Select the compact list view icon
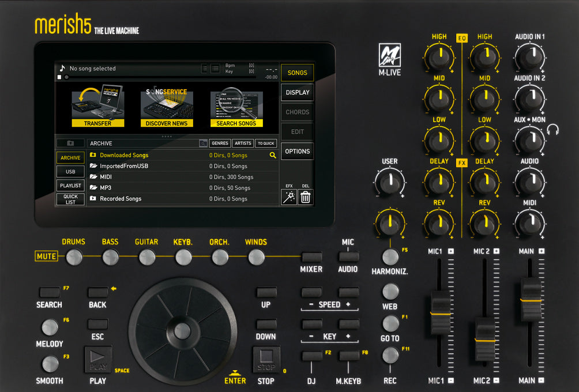Screen dimensions: 579x392 tap(204, 67)
